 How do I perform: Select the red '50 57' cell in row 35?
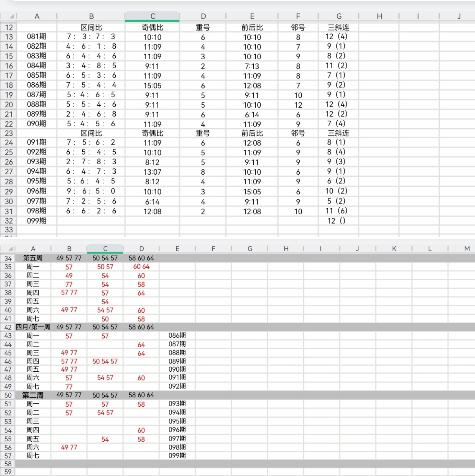click(x=105, y=267)
